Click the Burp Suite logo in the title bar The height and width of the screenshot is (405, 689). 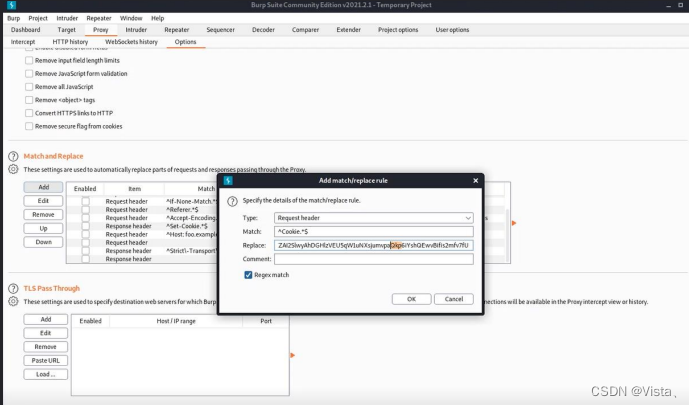coord(12,5)
